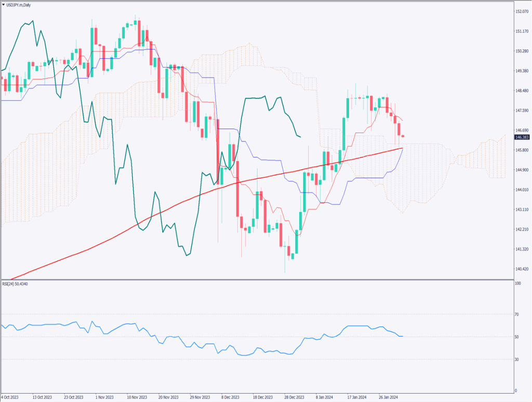Click the 144.010 price scale value

click(521, 190)
